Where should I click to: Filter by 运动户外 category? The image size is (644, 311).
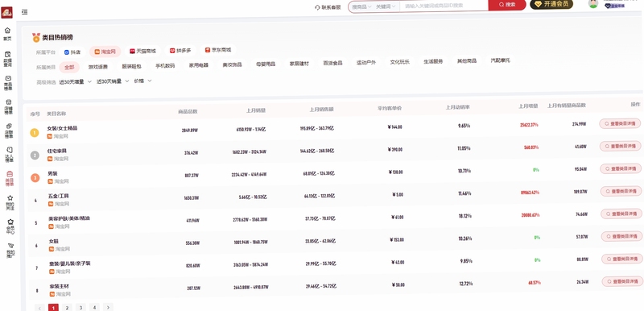point(366,63)
